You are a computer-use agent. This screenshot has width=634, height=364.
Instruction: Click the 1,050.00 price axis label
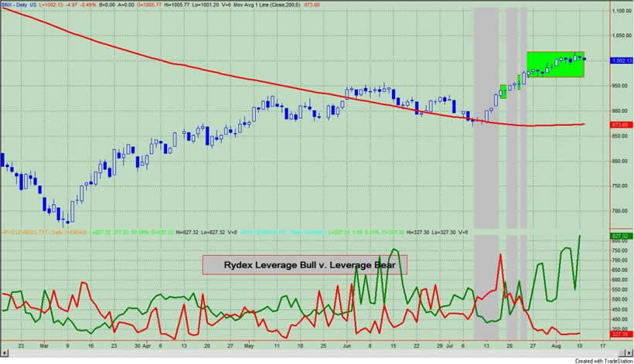[x=622, y=36]
